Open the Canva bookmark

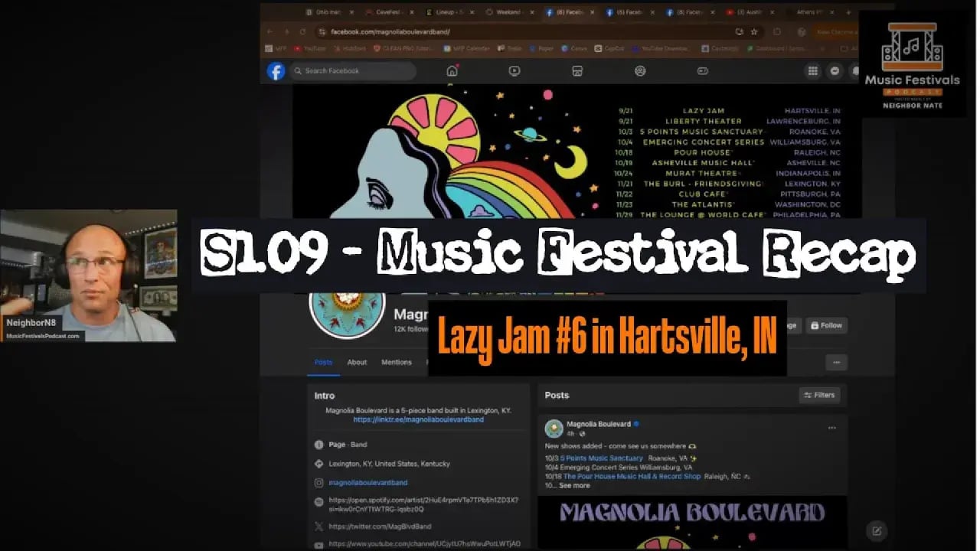pyautogui.click(x=574, y=48)
